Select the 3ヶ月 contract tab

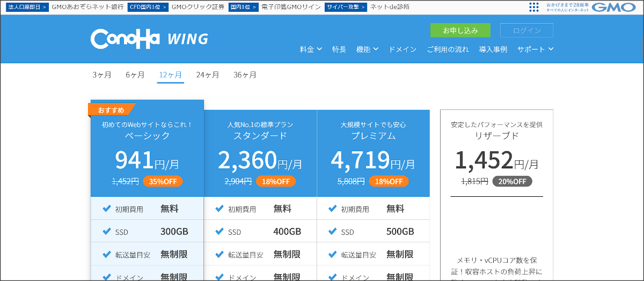[x=102, y=75]
